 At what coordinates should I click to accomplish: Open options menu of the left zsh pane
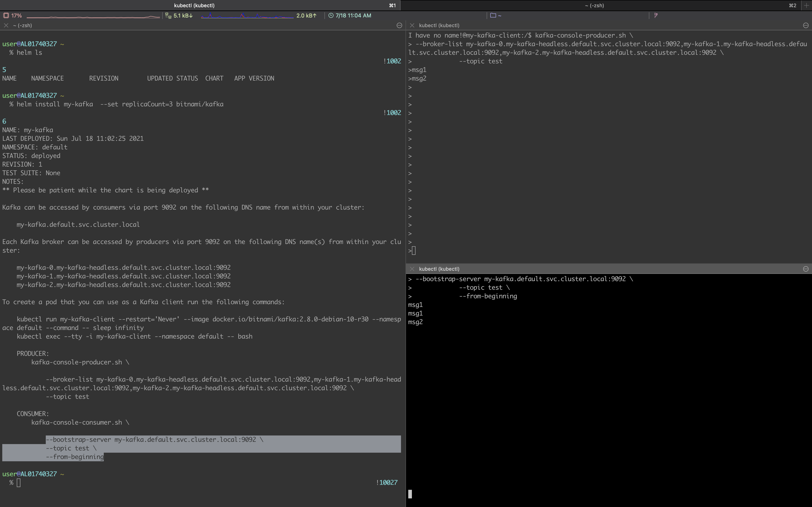(x=399, y=26)
